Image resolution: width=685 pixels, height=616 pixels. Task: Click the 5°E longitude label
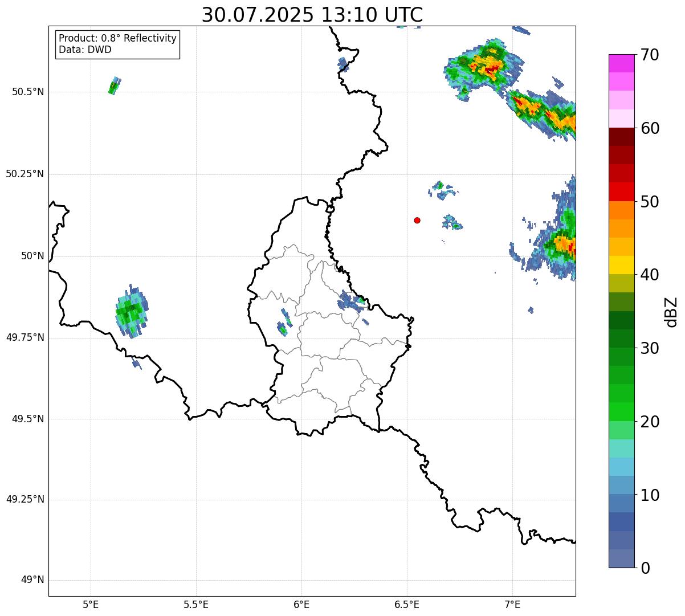91,605
